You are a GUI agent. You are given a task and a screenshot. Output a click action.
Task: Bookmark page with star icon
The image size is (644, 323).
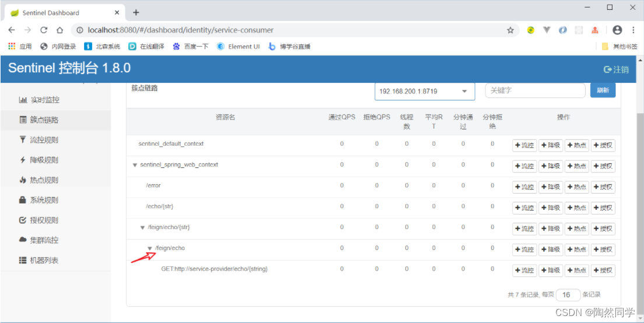tap(510, 30)
